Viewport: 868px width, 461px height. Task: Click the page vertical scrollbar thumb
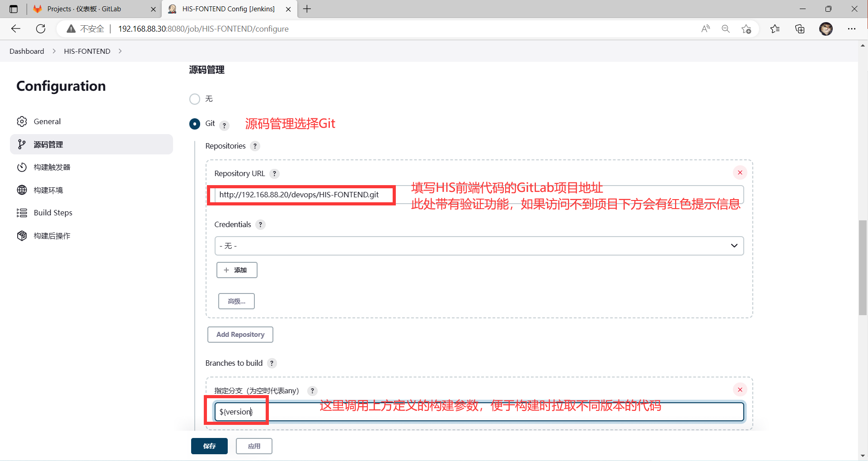863,267
